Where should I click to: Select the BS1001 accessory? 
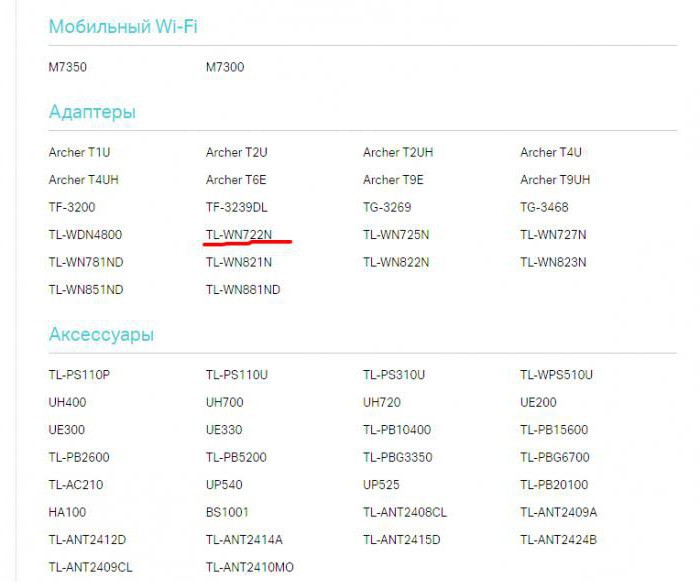pos(227,512)
